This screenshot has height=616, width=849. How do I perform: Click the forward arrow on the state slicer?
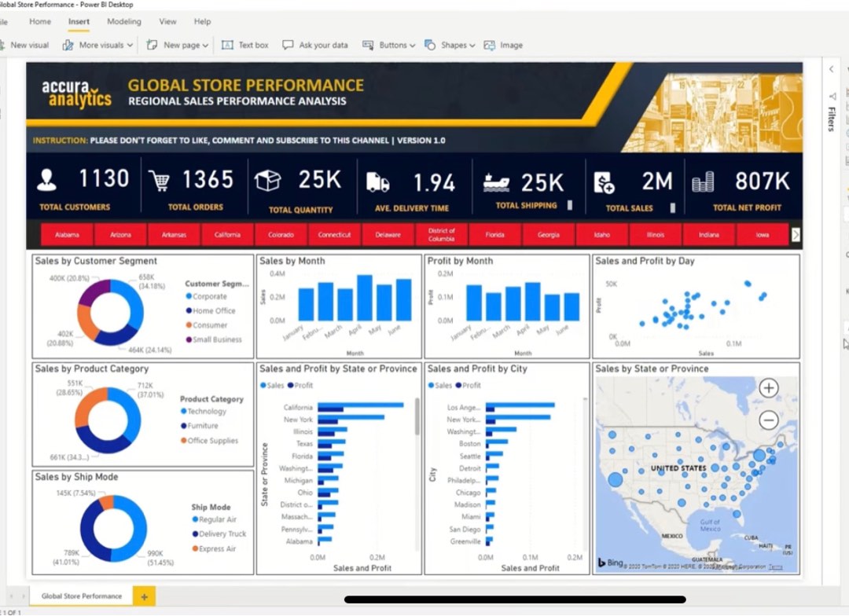[x=796, y=233]
